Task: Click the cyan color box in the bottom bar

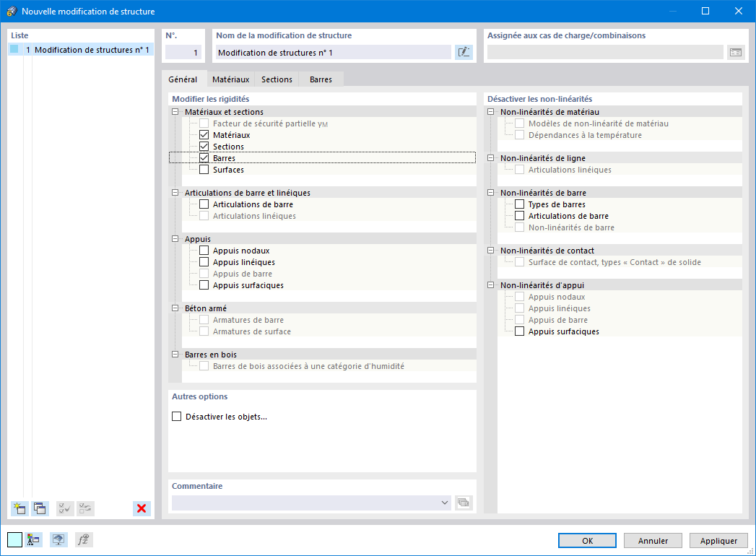Action: [14, 539]
